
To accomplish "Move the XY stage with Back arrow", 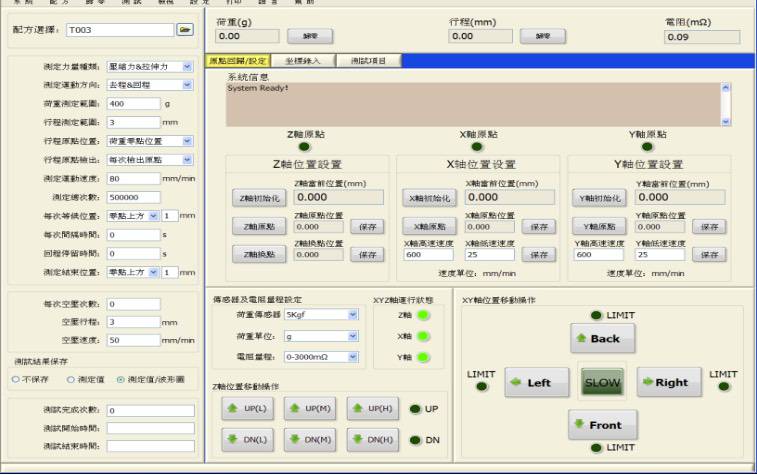I will coord(603,338).
